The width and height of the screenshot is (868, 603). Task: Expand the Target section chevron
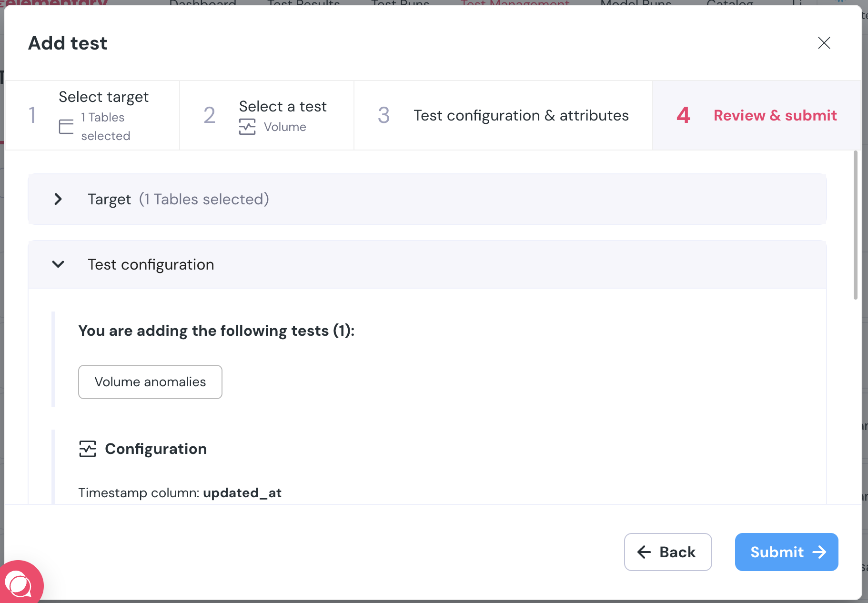click(58, 199)
